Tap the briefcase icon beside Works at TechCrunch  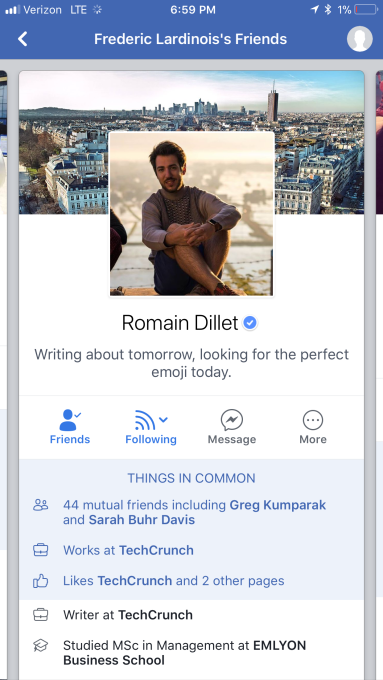coord(41,550)
